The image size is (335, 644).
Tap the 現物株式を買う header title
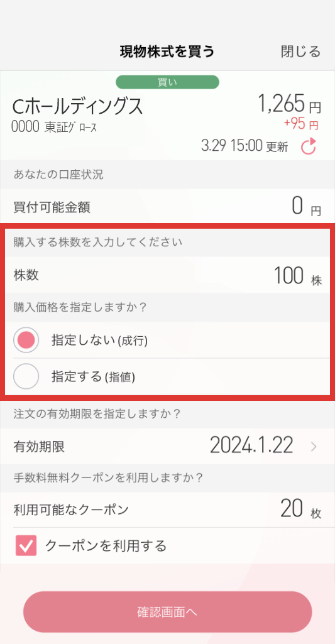pos(167,52)
